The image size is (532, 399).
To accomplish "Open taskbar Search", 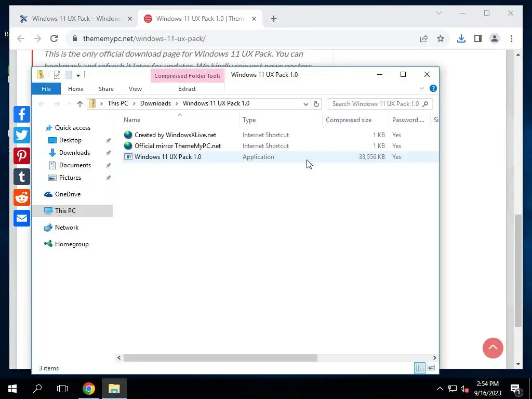I will pyautogui.click(x=37, y=389).
